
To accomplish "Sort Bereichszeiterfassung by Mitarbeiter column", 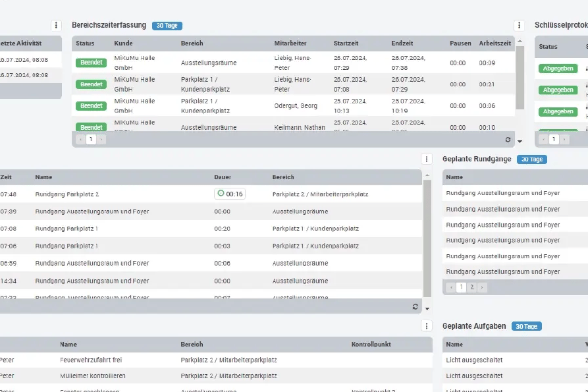I will [290, 43].
